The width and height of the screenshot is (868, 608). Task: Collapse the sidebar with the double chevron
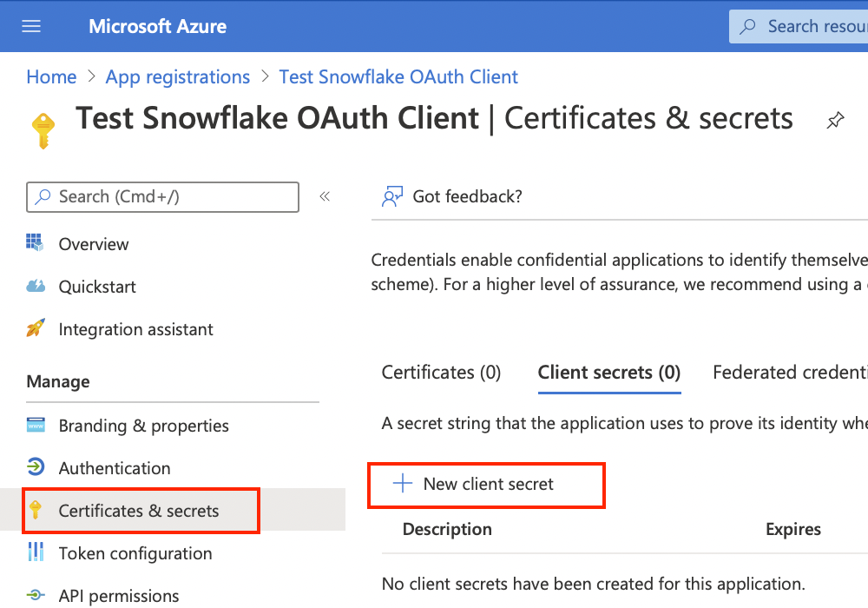tap(325, 196)
